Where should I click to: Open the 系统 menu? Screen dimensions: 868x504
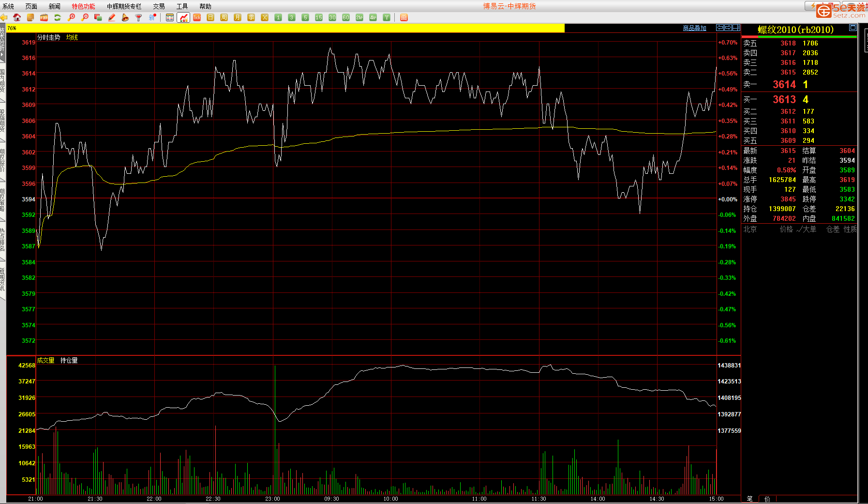click(8, 6)
